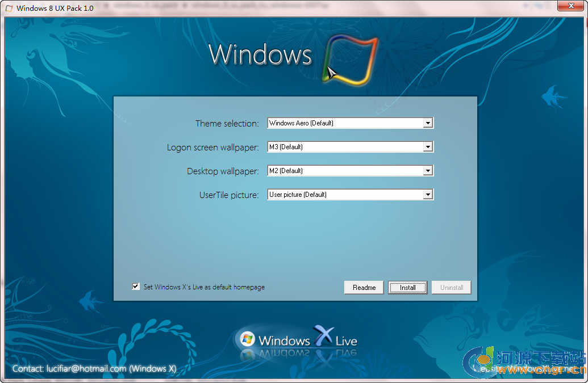This screenshot has width=588, height=383.
Task: Expand the Theme selection dropdown arrow
Action: coord(428,123)
